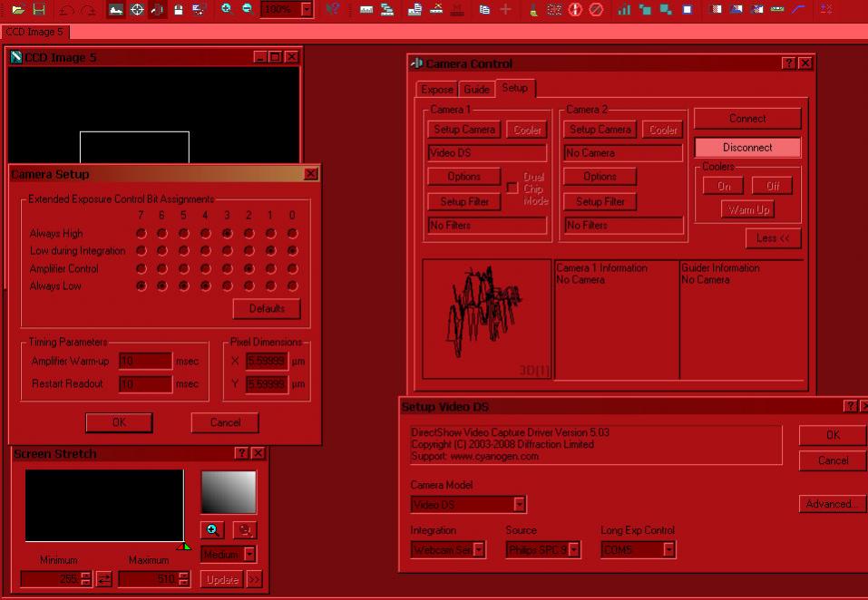Open the Integration dropdown
868x600 pixels.
(479, 549)
